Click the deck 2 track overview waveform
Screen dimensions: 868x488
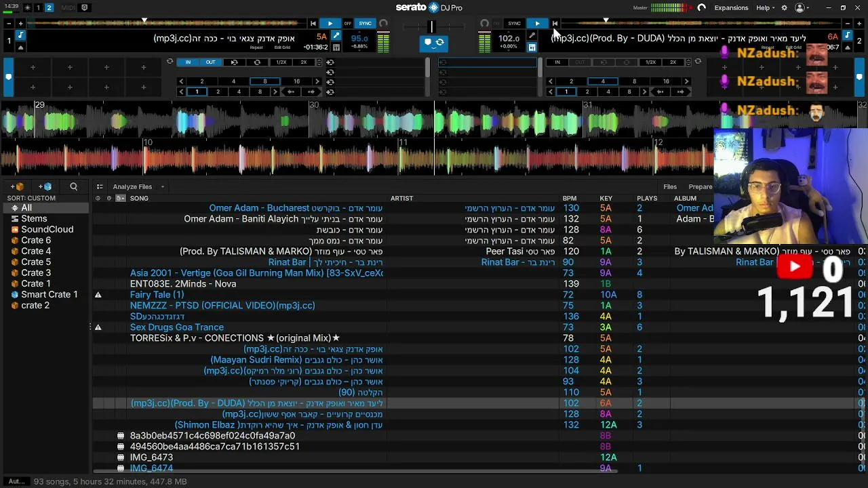702,23
